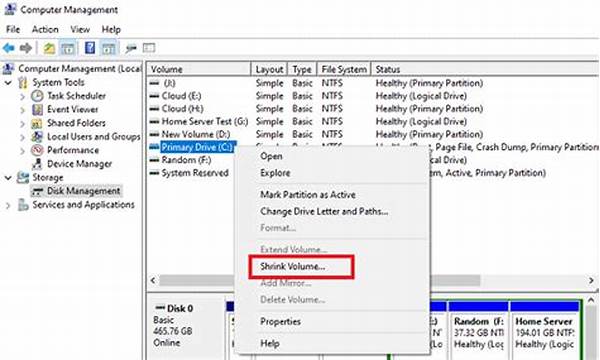
Task: Collapse the Storage tree node
Action: pos(8,178)
